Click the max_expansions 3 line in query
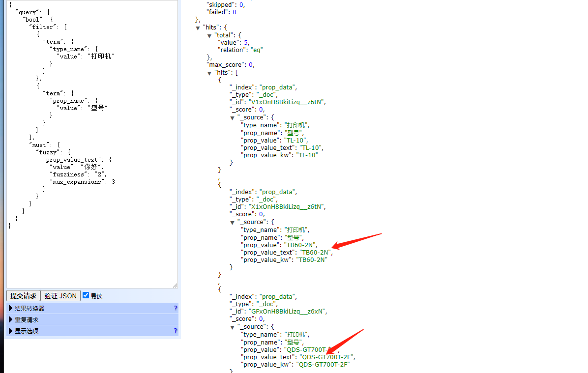The height and width of the screenshot is (373, 588). [83, 182]
